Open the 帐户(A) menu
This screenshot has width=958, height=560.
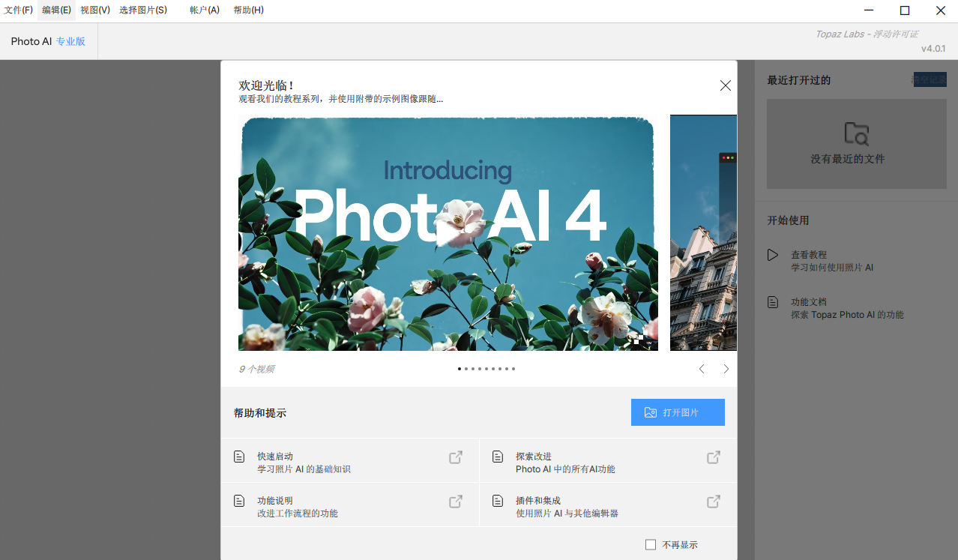(x=205, y=10)
